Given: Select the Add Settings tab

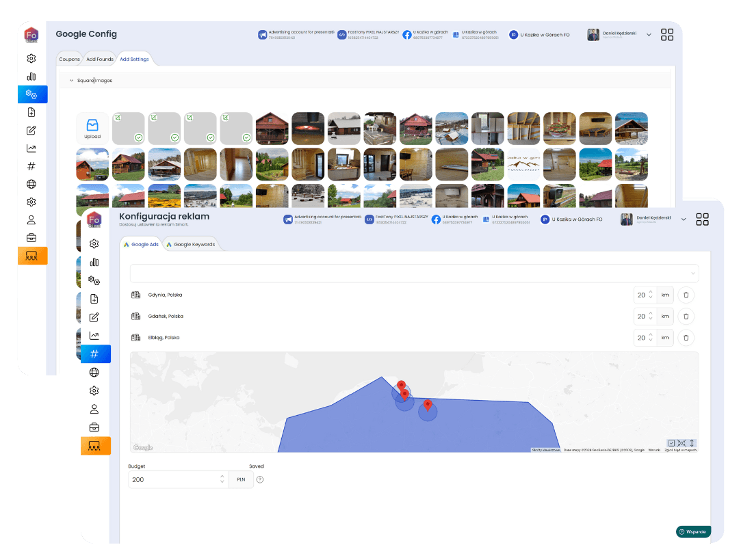Looking at the screenshot, I should pyautogui.click(x=134, y=59).
